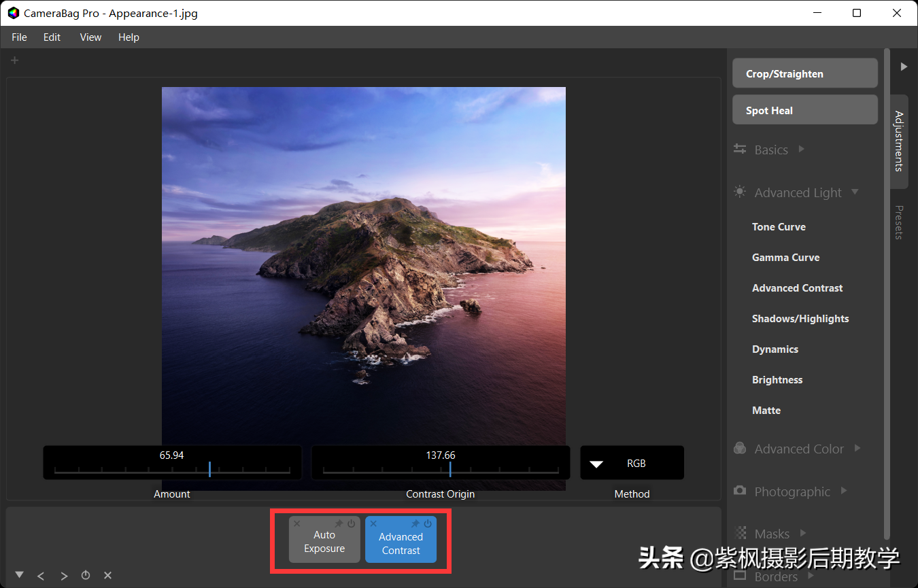Click the Contrast Origin slider track

click(x=441, y=470)
